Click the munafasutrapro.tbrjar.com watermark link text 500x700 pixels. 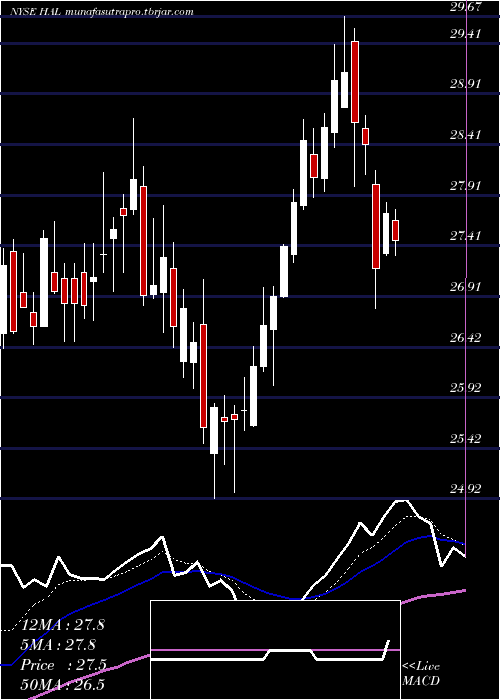pyautogui.click(x=129, y=12)
